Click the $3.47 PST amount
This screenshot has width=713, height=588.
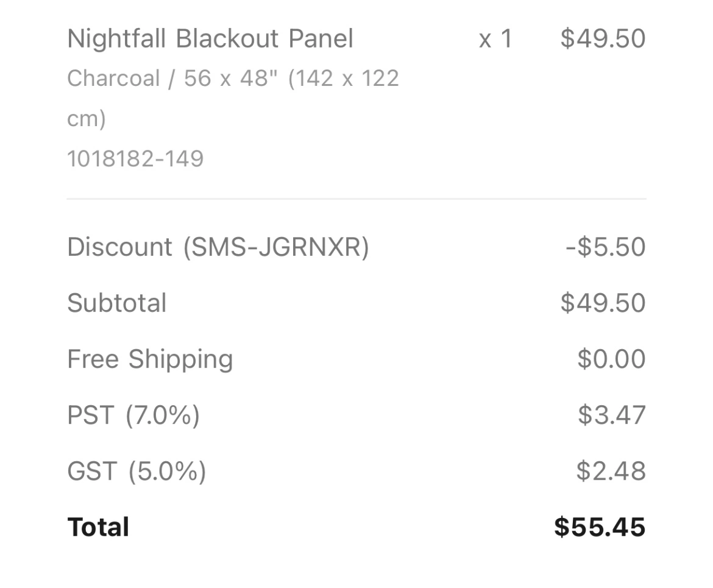point(612,415)
